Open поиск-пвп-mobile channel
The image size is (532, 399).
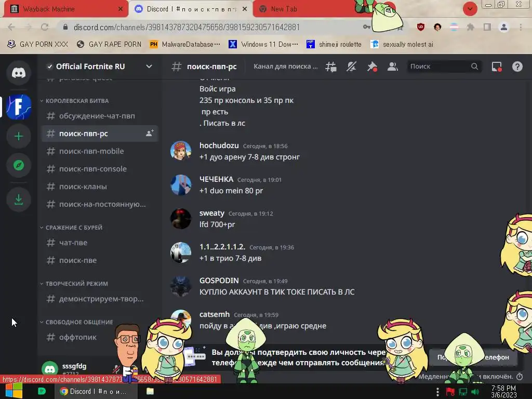coord(100,151)
